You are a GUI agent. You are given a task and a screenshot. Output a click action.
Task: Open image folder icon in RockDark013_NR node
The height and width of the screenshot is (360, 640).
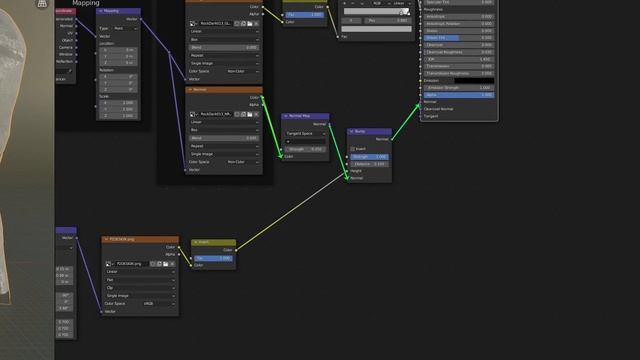[x=250, y=114]
